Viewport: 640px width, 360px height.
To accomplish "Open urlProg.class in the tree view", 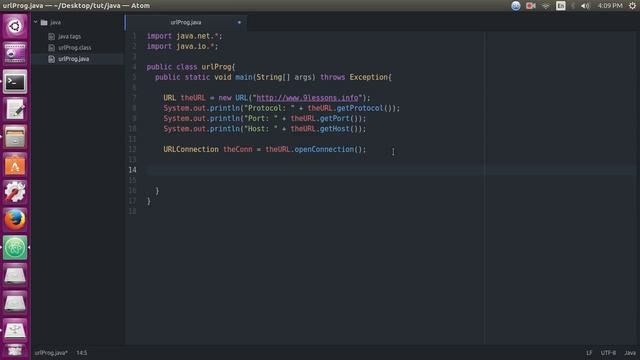I will tap(74, 47).
